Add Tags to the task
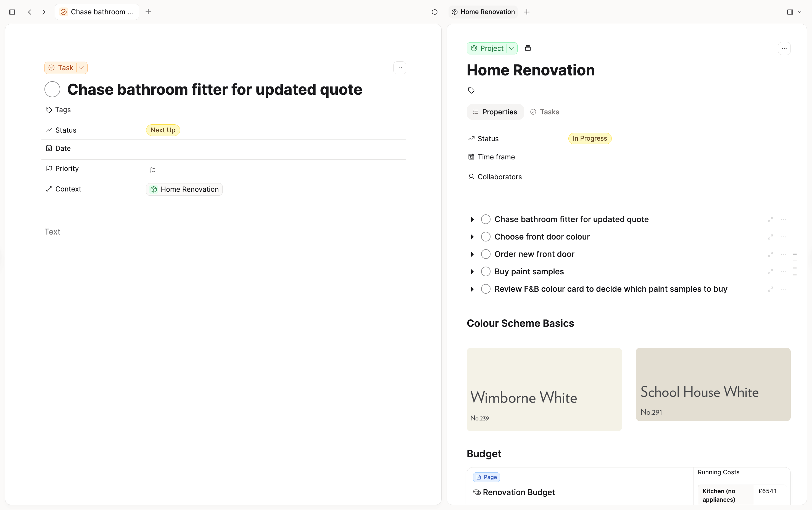The height and width of the screenshot is (510, 812). [58, 110]
